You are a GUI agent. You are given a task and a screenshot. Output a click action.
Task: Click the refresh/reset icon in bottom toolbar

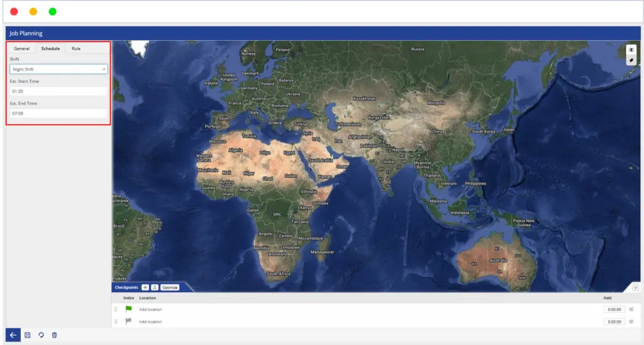[42, 335]
